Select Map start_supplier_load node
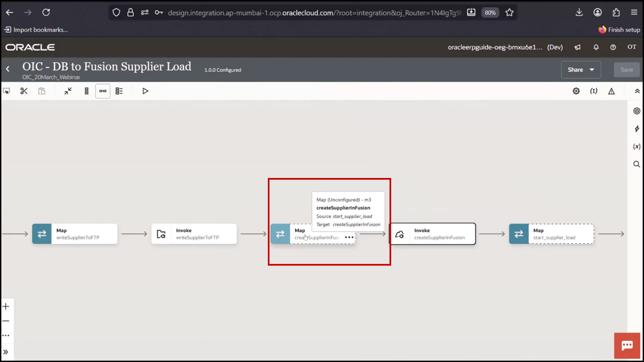Viewport: 644px width, 362px height. [x=551, y=234]
